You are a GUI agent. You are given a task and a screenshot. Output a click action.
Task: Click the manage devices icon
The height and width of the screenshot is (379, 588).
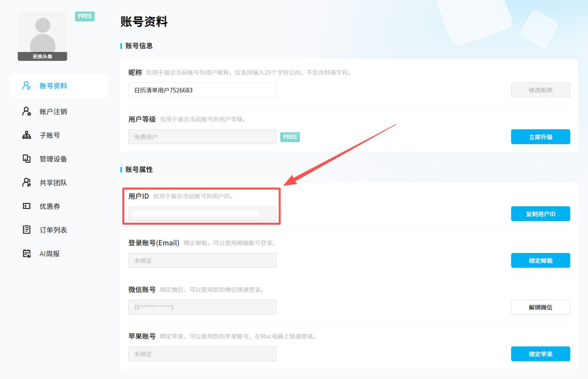pyautogui.click(x=26, y=159)
